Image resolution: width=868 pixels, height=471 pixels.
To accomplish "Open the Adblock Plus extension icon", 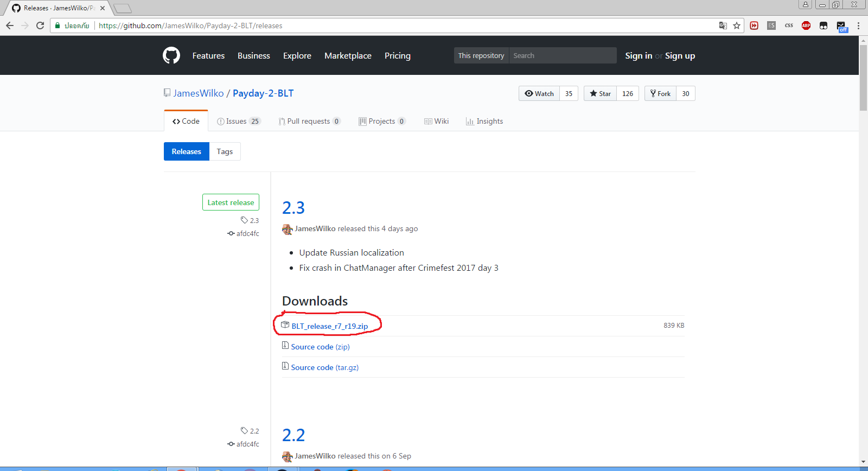I will pyautogui.click(x=806, y=26).
